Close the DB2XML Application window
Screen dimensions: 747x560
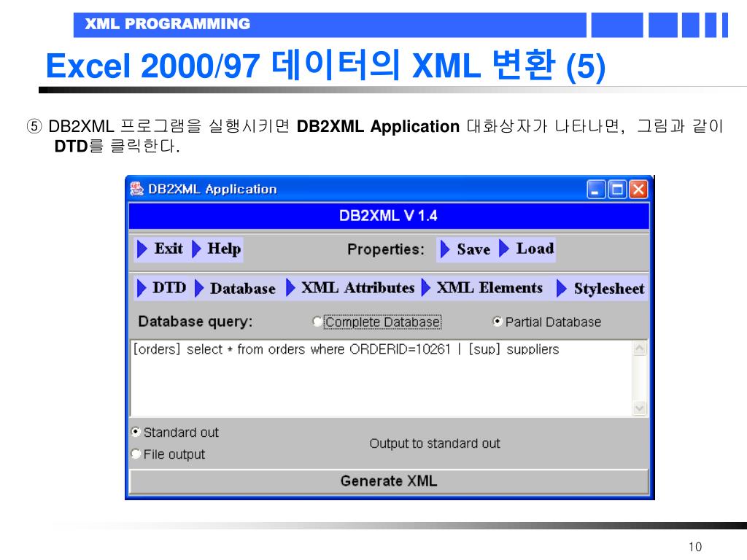click(x=638, y=190)
